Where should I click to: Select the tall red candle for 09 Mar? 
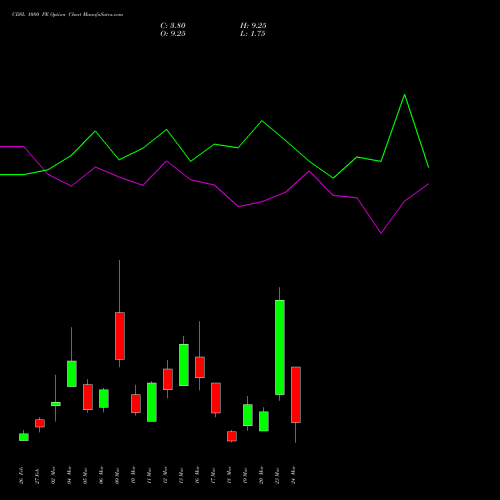(x=120, y=336)
